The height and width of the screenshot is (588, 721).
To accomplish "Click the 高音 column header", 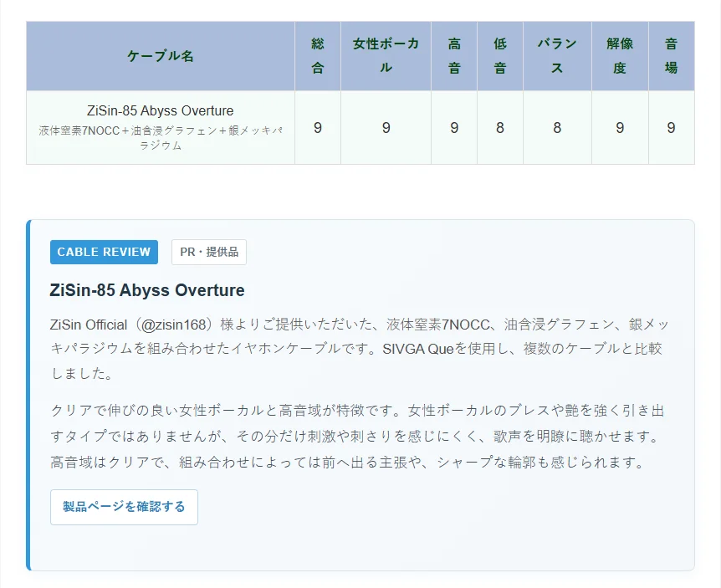I will [454, 56].
